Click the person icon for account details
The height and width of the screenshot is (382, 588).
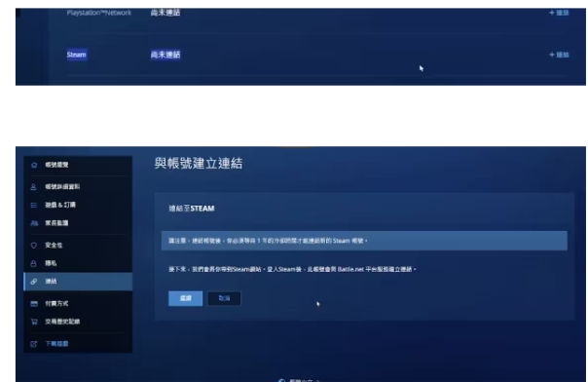[x=34, y=187]
